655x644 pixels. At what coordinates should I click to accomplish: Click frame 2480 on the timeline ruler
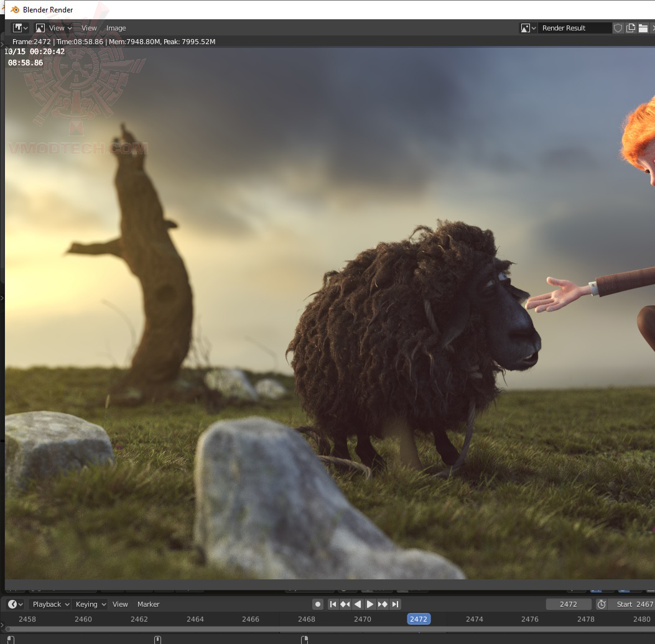pos(642,619)
